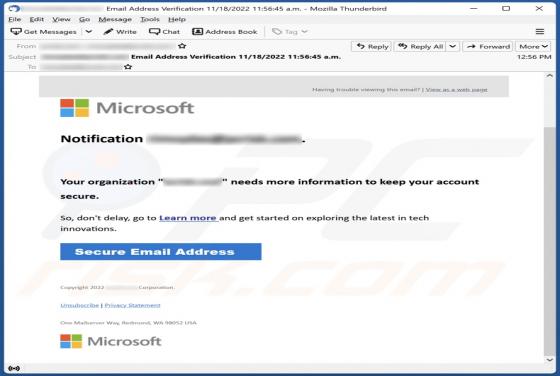Viewport: 560px width, 376px height.
Task: Click Write to compose a message
Action: [120, 32]
